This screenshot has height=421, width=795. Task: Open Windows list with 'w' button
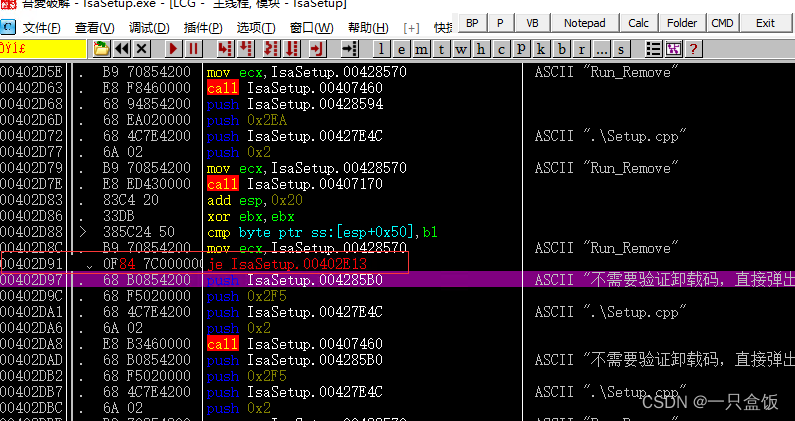click(x=461, y=49)
